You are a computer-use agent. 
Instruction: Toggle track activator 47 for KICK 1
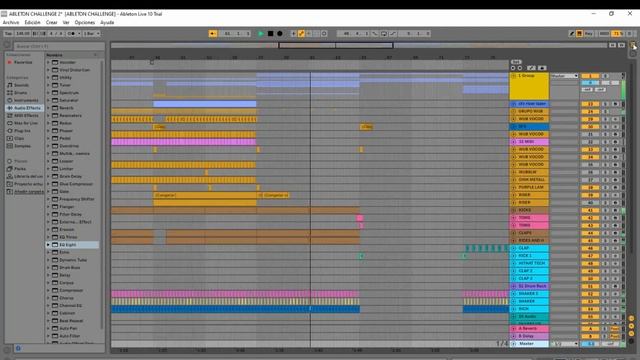point(590,256)
